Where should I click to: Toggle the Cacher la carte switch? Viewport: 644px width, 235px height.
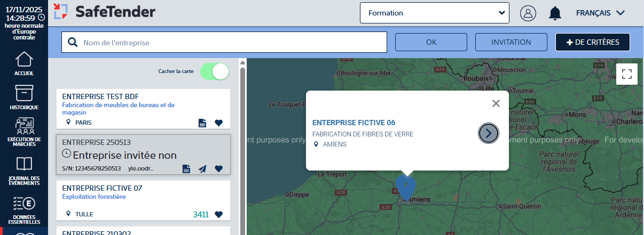click(214, 71)
